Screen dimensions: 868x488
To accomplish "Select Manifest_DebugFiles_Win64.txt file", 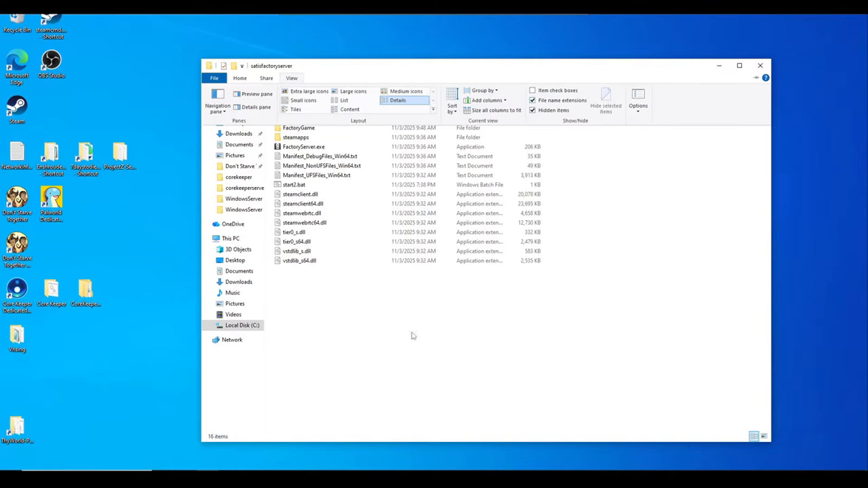I will (x=316, y=156).
